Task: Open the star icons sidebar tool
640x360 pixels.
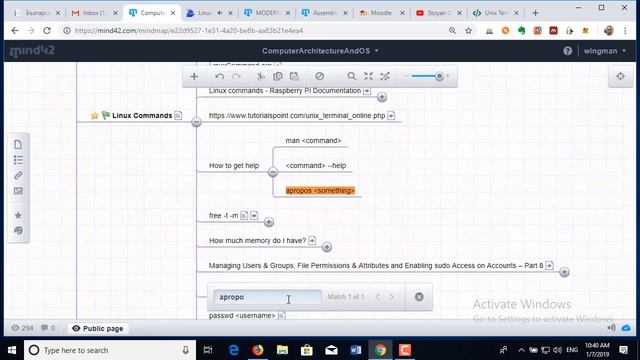Action: coord(18,215)
